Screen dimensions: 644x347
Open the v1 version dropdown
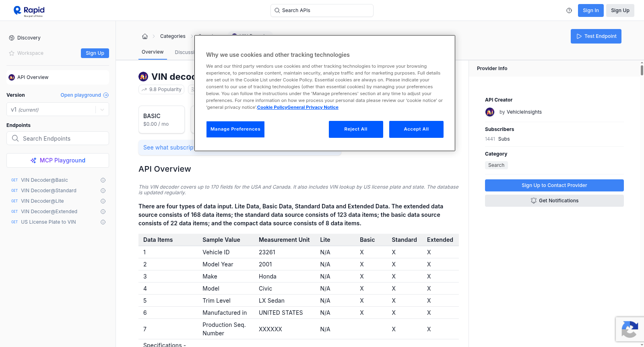[58, 110]
